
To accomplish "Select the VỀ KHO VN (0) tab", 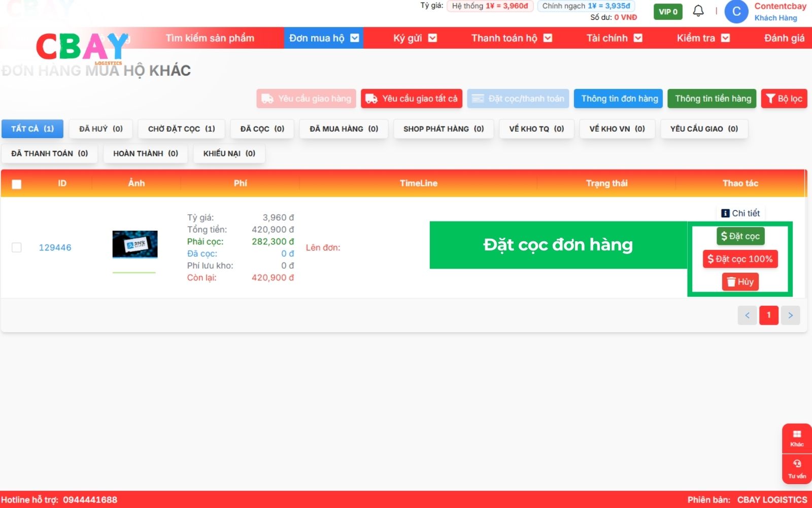I will pos(617,129).
